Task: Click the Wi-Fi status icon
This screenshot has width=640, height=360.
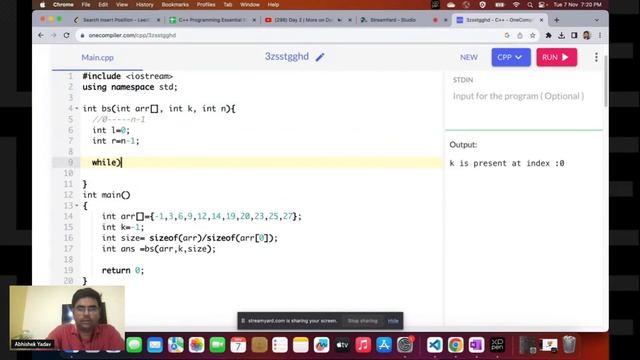Action: [x=516, y=4]
